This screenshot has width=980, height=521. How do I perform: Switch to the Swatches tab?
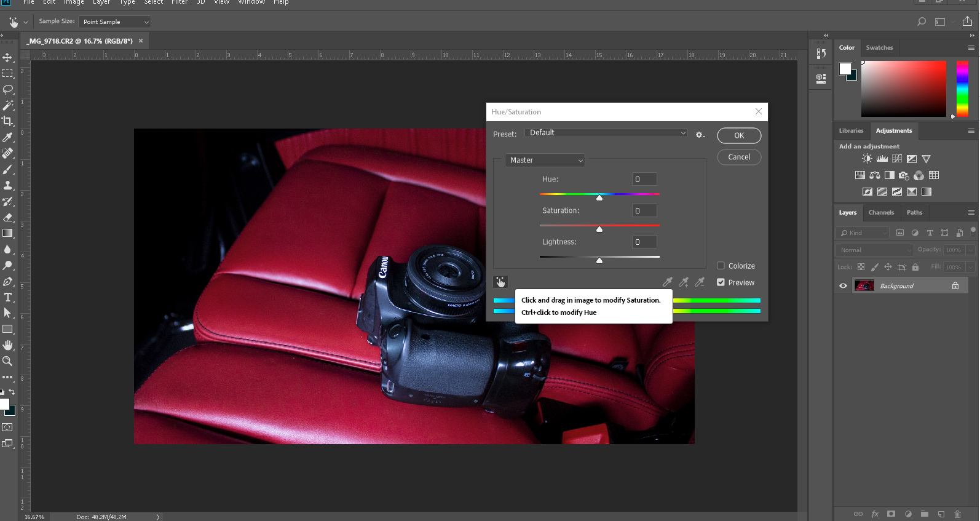click(x=879, y=47)
